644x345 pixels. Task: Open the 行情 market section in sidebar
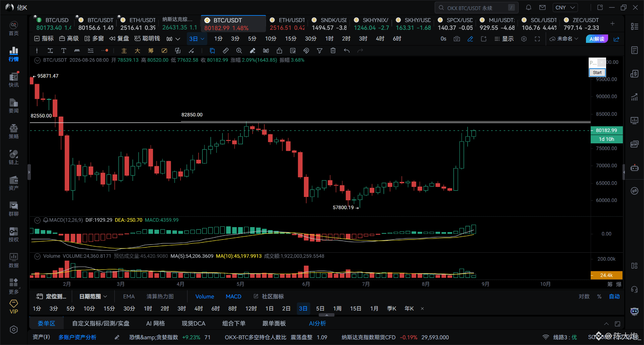[x=13, y=54]
